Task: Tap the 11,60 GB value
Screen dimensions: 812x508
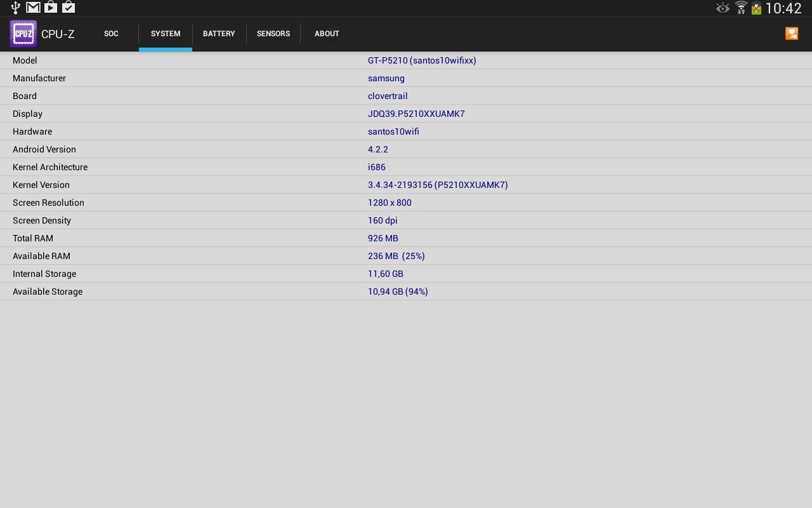Action: coord(386,274)
